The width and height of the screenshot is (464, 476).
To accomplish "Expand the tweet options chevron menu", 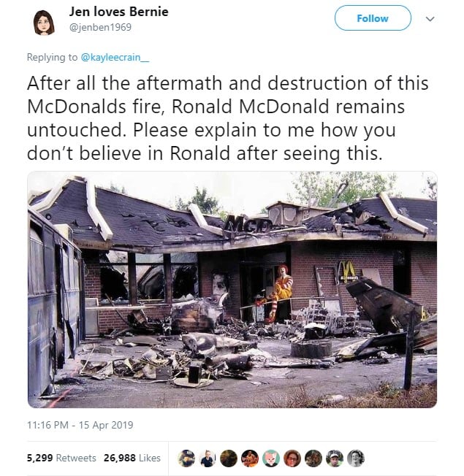I will [x=430, y=19].
